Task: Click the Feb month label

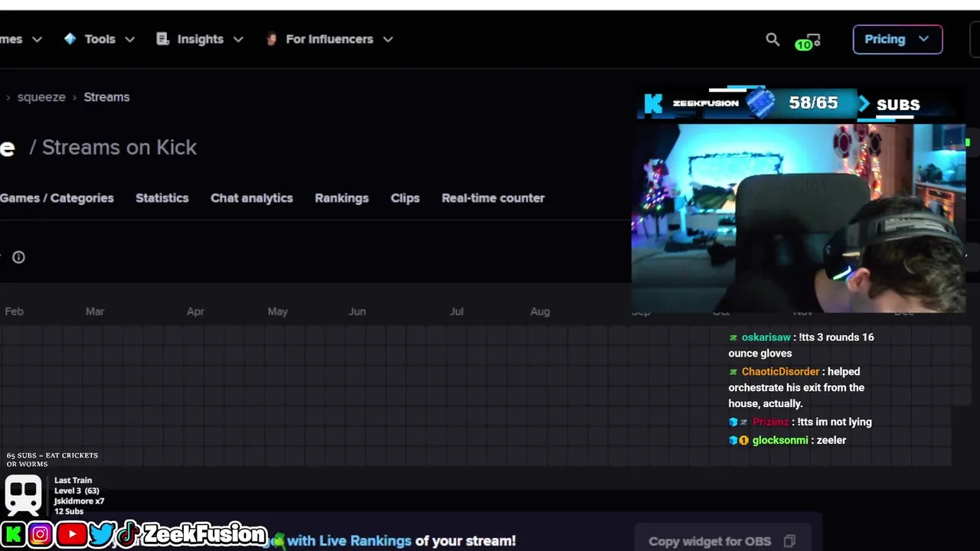Action: [x=14, y=311]
